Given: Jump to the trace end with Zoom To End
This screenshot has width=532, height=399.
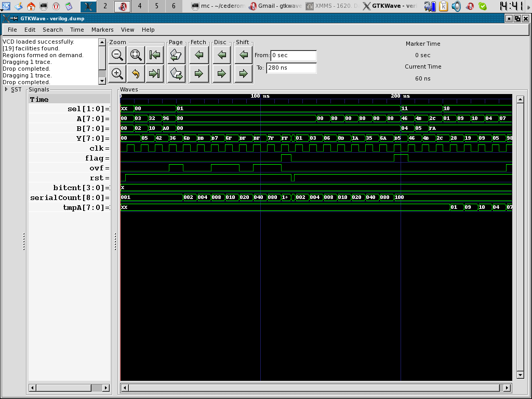Looking at the screenshot, I should coord(154,74).
